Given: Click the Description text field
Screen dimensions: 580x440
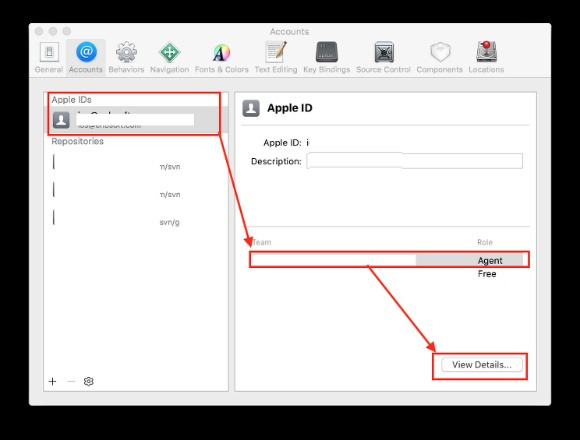Looking at the screenshot, I should point(414,161).
